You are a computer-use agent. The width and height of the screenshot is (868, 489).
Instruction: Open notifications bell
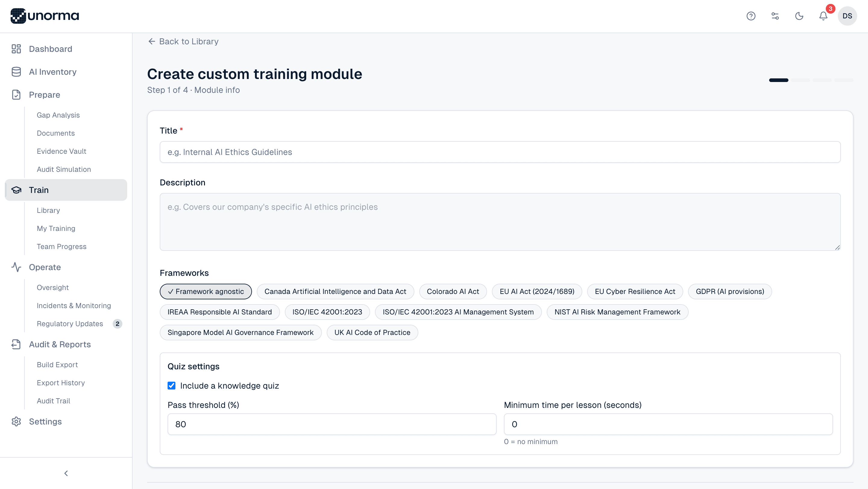coord(823,16)
